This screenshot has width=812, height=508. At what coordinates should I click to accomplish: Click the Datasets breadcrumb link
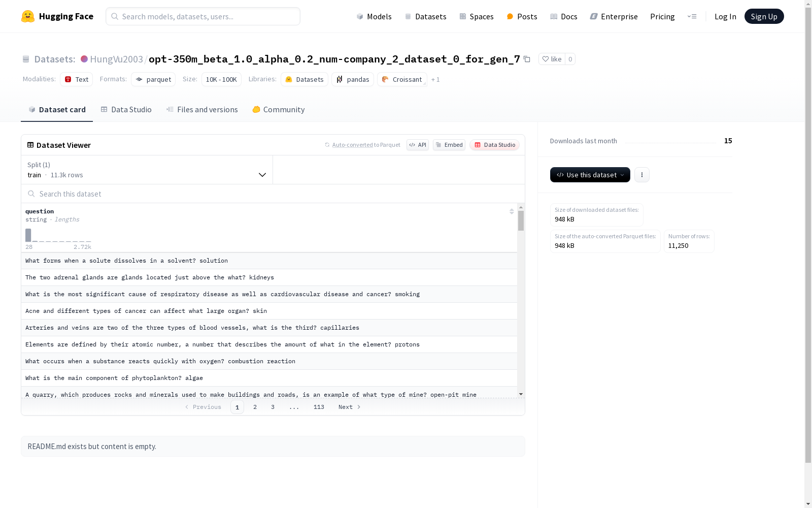(54, 59)
